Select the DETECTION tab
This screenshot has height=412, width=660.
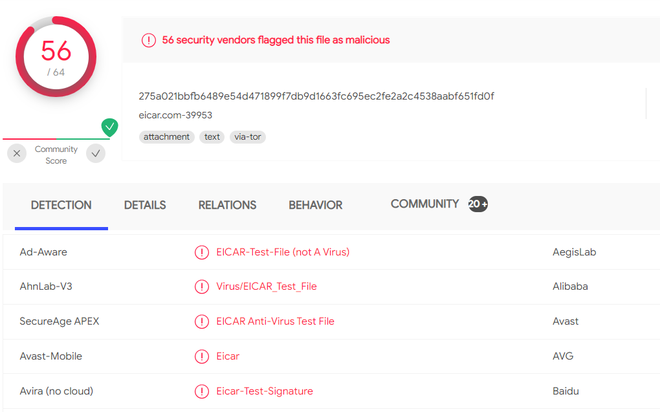61,205
